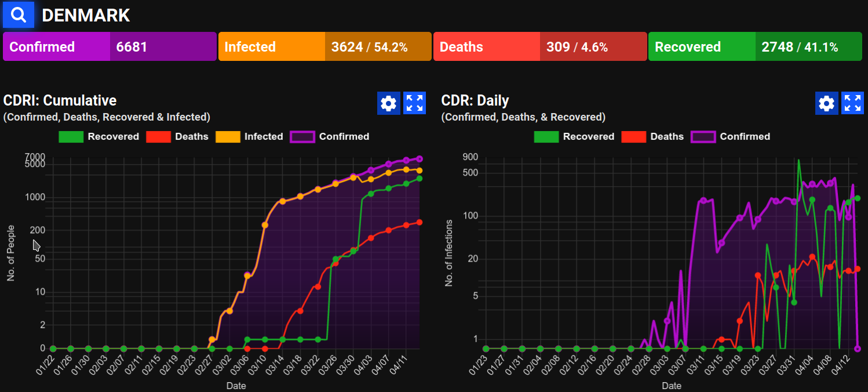This screenshot has width=868, height=392.
Task: Click the 900 tick on Daily chart
Action: (471, 157)
